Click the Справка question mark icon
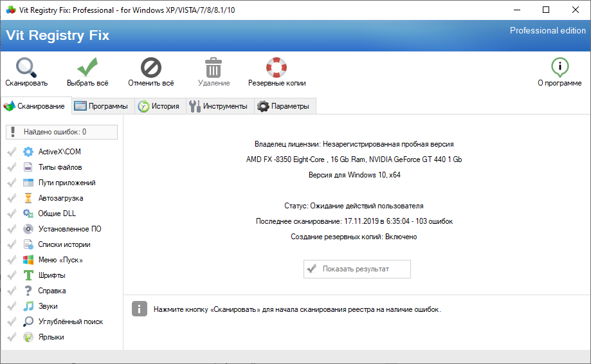The image size is (591, 364). coord(28,291)
